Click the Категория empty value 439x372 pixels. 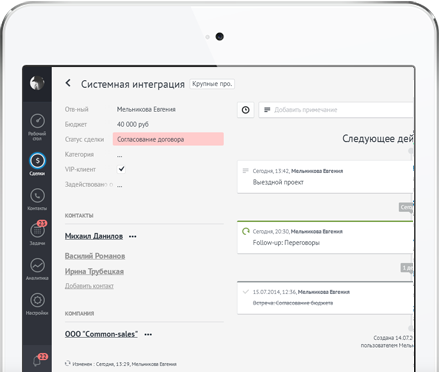click(x=120, y=155)
